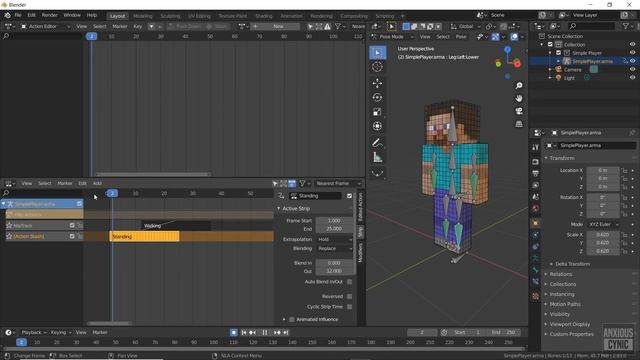Toggle visibility eye for Light
Viewport: 640px width, 360px height.
click(x=632, y=78)
